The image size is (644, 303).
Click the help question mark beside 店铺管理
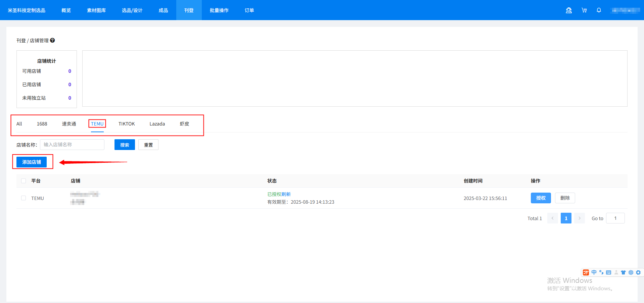[x=52, y=40]
